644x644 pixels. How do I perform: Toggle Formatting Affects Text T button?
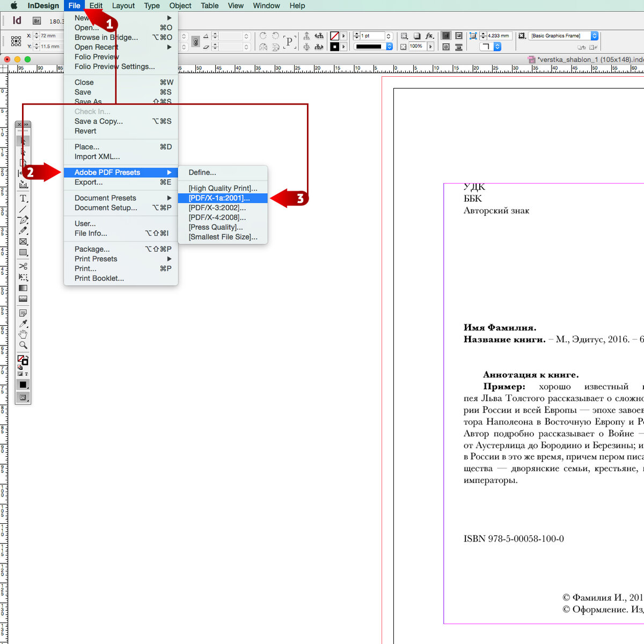point(26,374)
